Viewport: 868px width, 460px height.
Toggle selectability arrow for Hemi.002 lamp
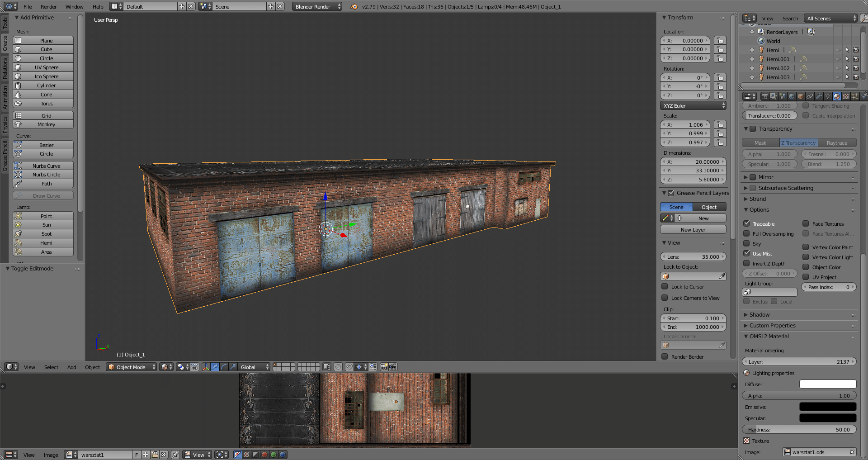point(847,68)
